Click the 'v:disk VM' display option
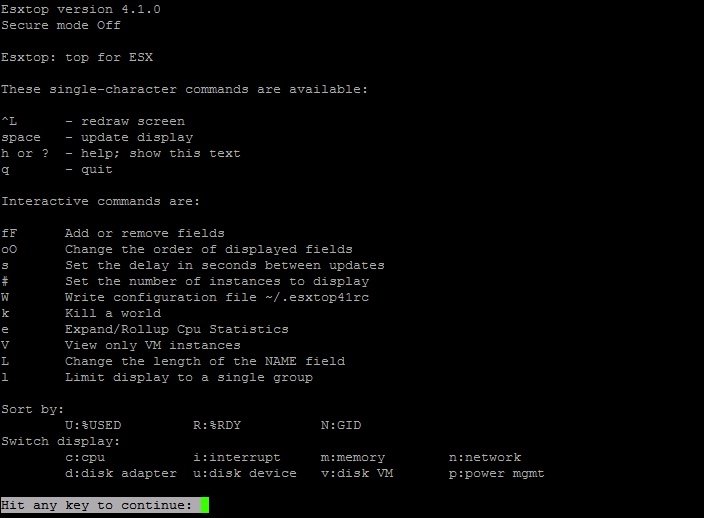Screen dimensions: 704x518 click(357, 474)
